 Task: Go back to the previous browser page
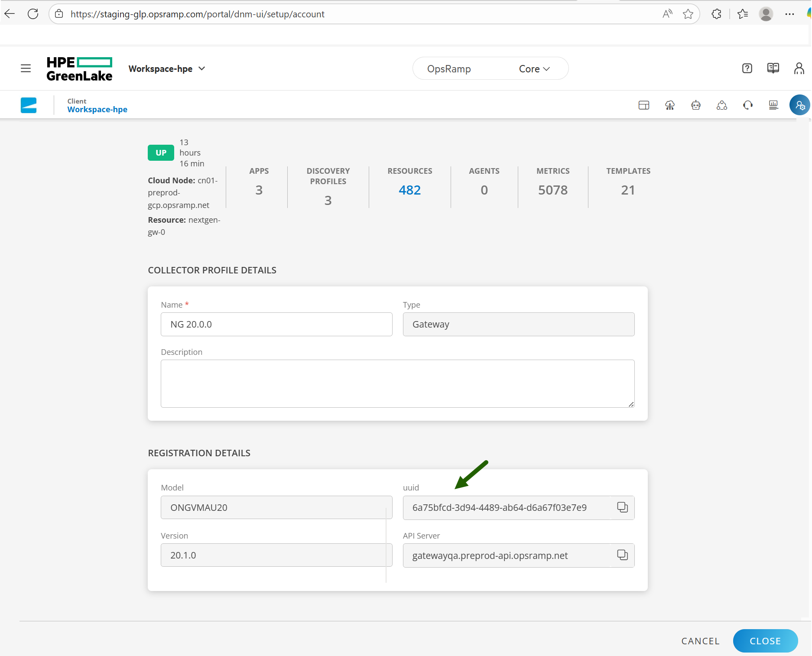pyautogui.click(x=10, y=14)
